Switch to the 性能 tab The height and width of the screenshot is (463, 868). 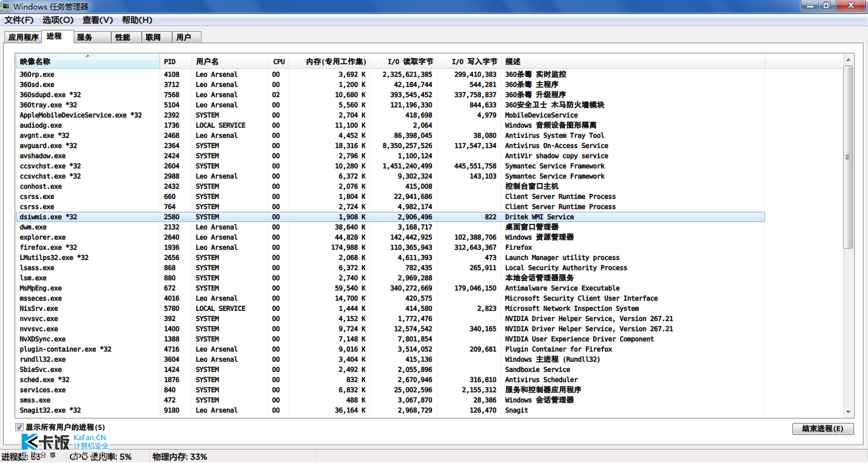[x=126, y=38]
